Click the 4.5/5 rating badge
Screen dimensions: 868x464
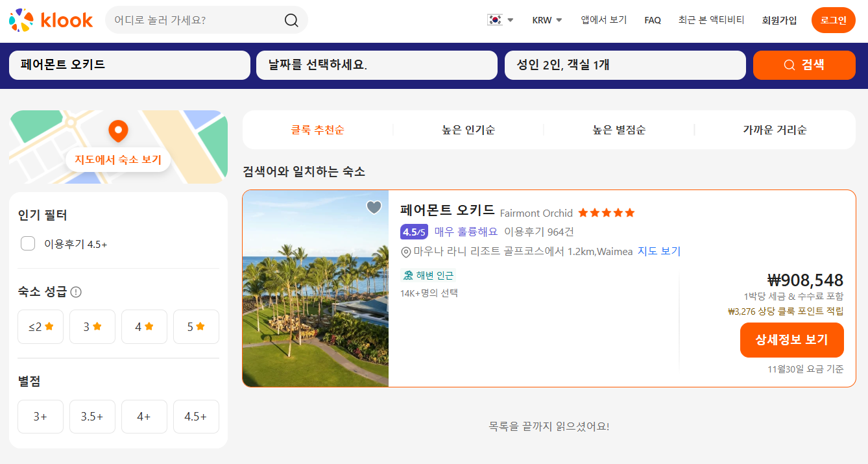[414, 232]
